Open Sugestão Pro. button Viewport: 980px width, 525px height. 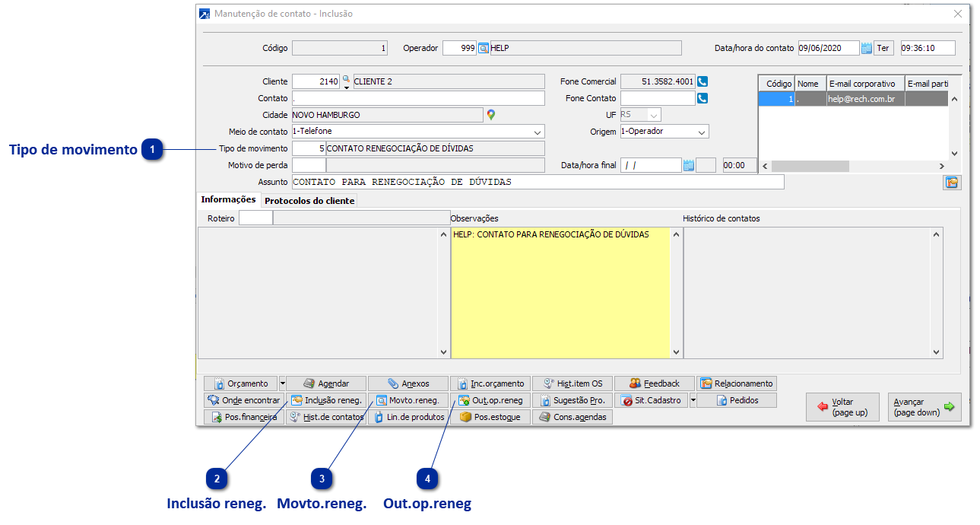[572, 400]
